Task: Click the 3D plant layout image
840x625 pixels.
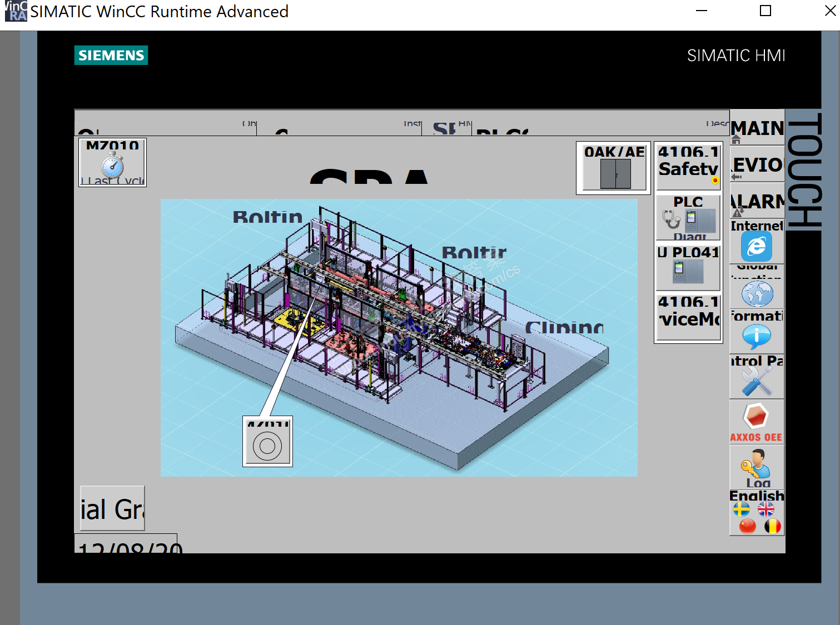Action: (x=399, y=337)
